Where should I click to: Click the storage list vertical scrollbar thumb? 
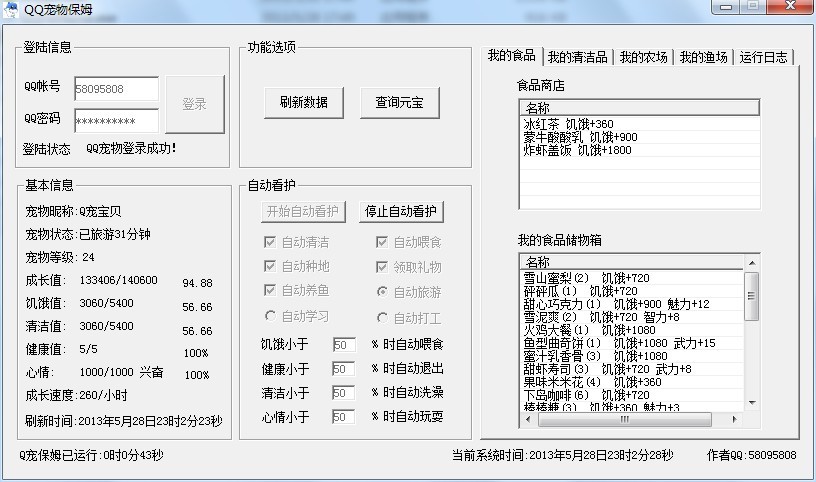[751, 296]
